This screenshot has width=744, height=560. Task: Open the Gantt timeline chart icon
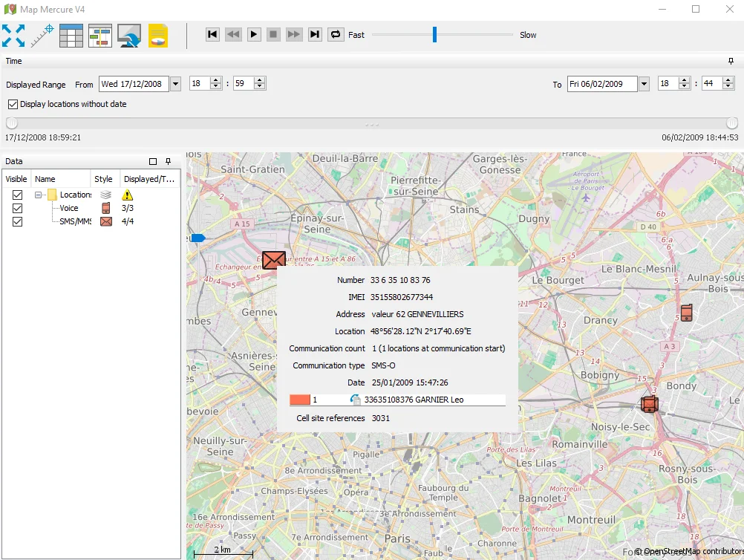[99, 35]
